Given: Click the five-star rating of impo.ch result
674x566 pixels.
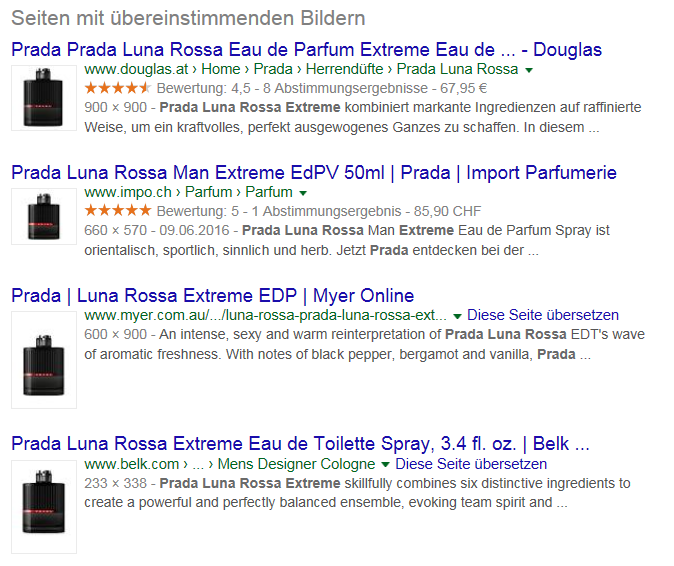Looking at the screenshot, I should pyautogui.click(x=118, y=211).
